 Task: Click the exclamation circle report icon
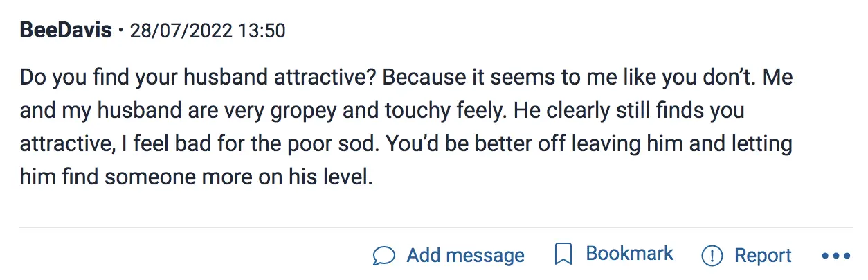(x=712, y=256)
